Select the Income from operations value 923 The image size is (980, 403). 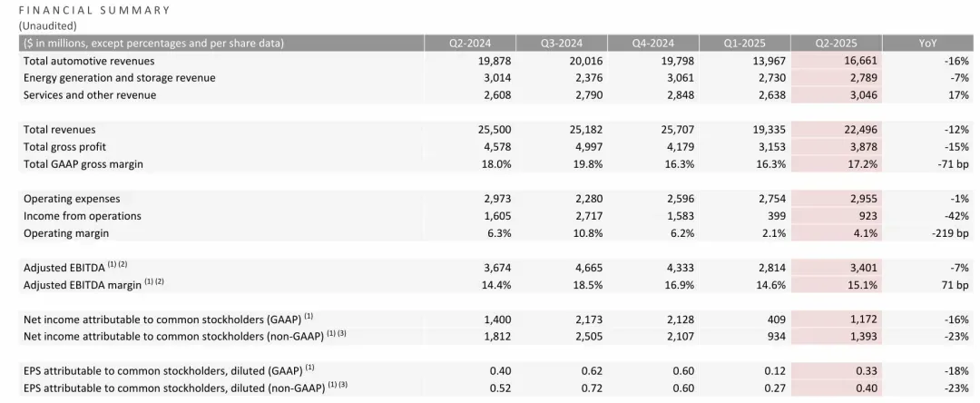click(x=867, y=215)
